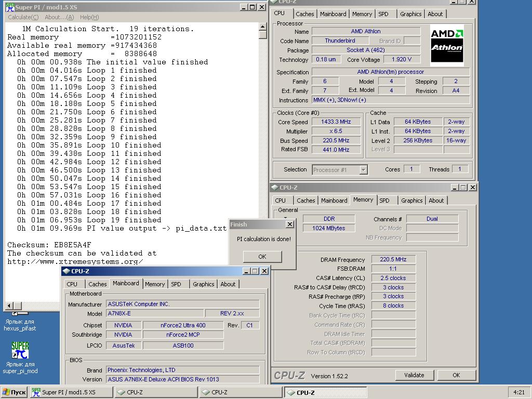Click OK in the Finish dialog

click(262, 257)
